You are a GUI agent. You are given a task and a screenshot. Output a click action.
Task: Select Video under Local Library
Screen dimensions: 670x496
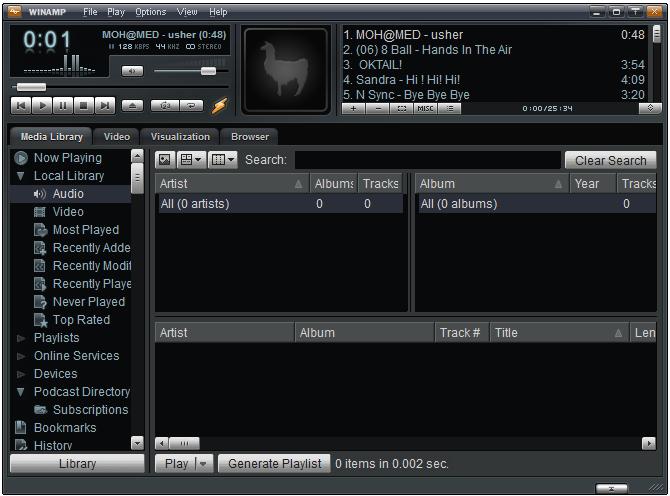coord(68,211)
